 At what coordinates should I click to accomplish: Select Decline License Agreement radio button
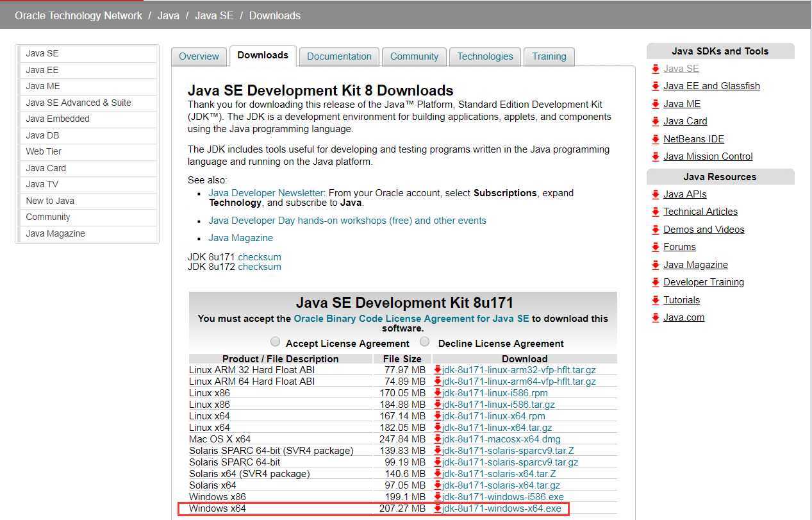pos(424,342)
